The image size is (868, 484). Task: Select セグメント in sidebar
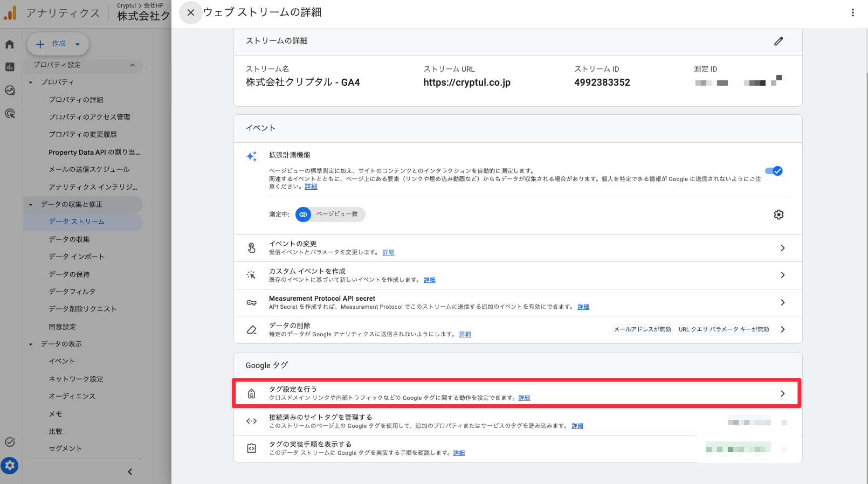coord(65,448)
